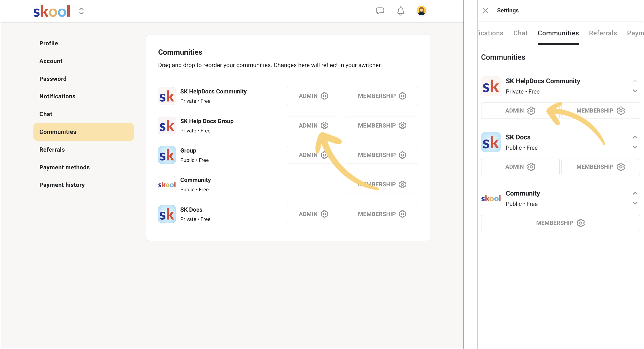Click the profile avatar in the header

click(x=421, y=11)
